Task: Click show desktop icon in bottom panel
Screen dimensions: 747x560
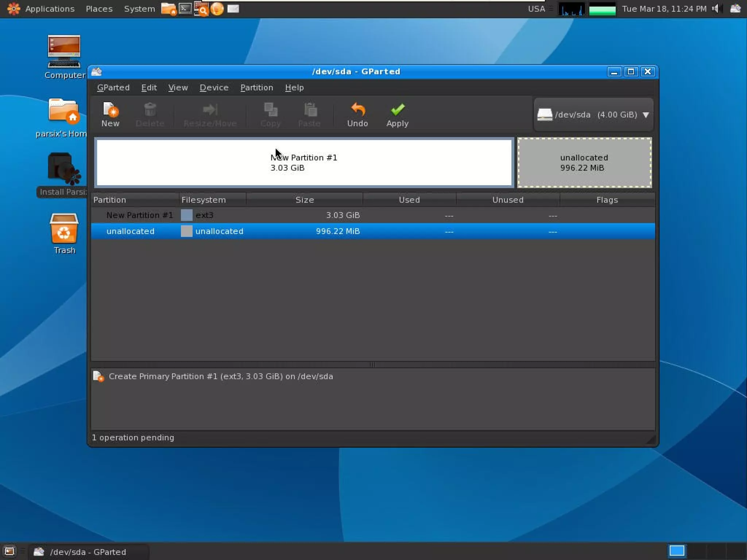Action: tap(9, 551)
